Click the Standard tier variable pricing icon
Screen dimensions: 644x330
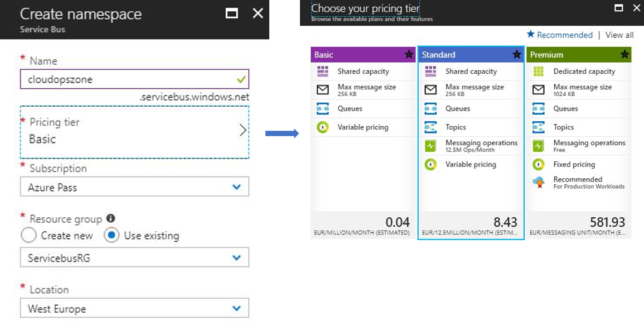pyautogui.click(x=430, y=165)
